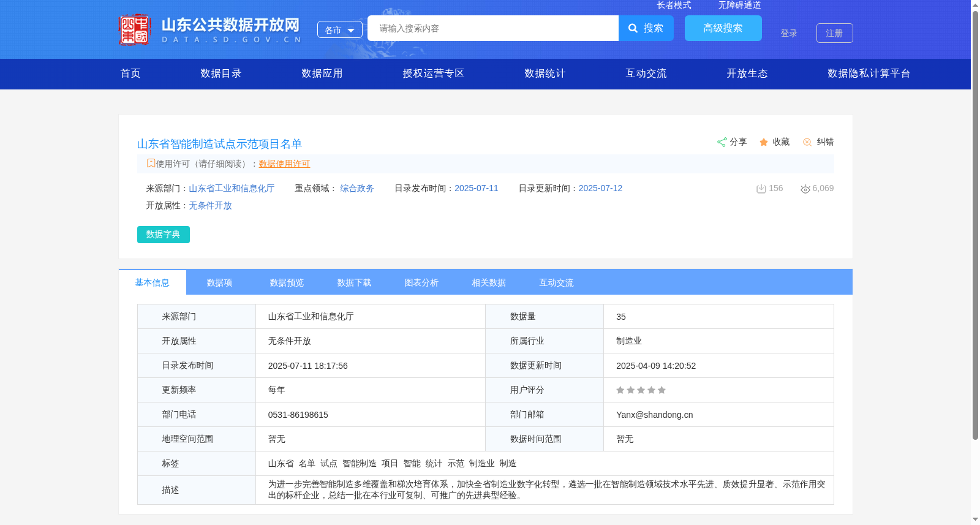Screen dimensions: 980x525
Task: Click the user rating stars
Action: (641, 390)
